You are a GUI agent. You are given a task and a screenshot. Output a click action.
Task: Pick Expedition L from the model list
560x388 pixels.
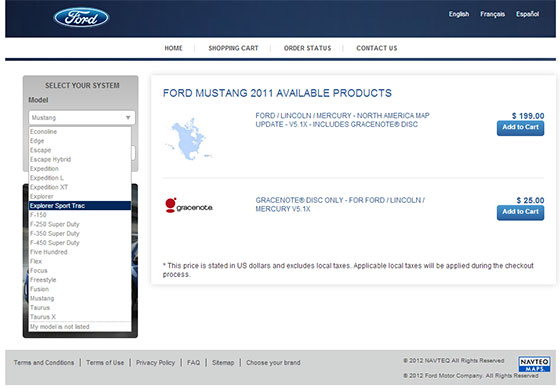click(80, 178)
